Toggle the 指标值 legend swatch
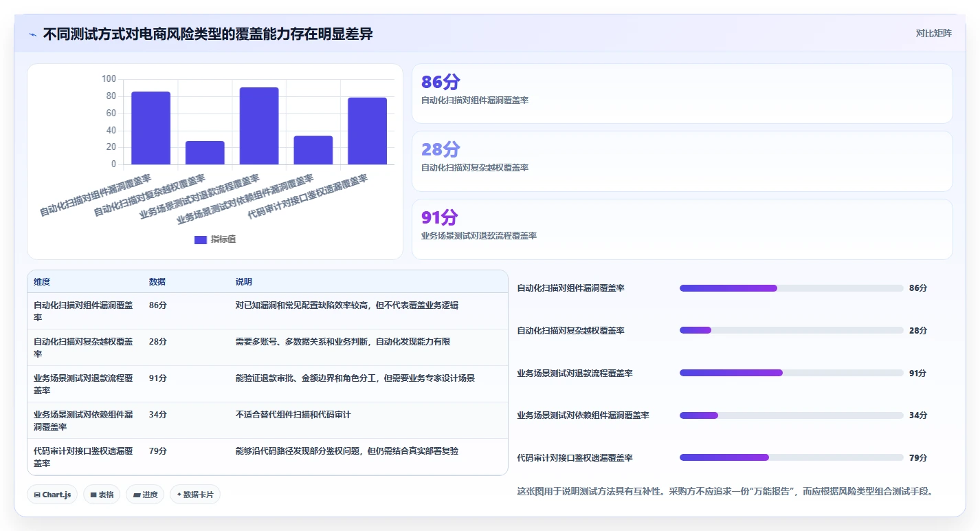980x531 pixels. (201, 239)
